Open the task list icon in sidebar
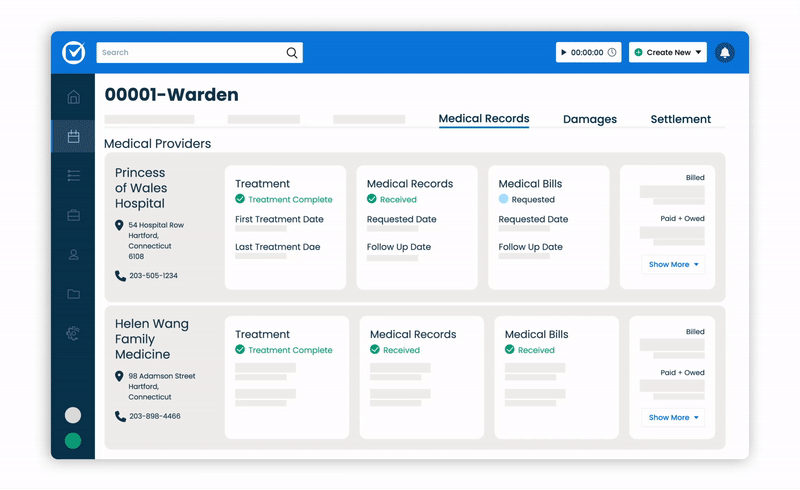Image resolution: width=800 pixels, height=490 pixels. pyautogui.click(x=73, y=176)
